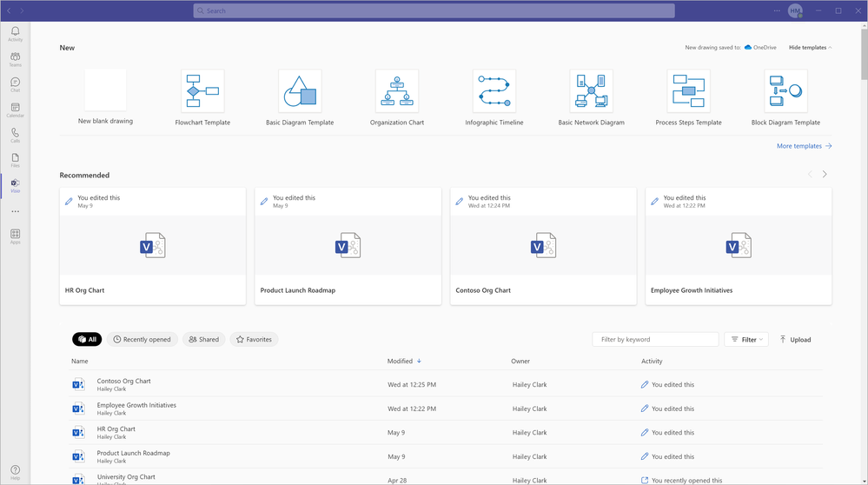Select the All files tab

87,339
